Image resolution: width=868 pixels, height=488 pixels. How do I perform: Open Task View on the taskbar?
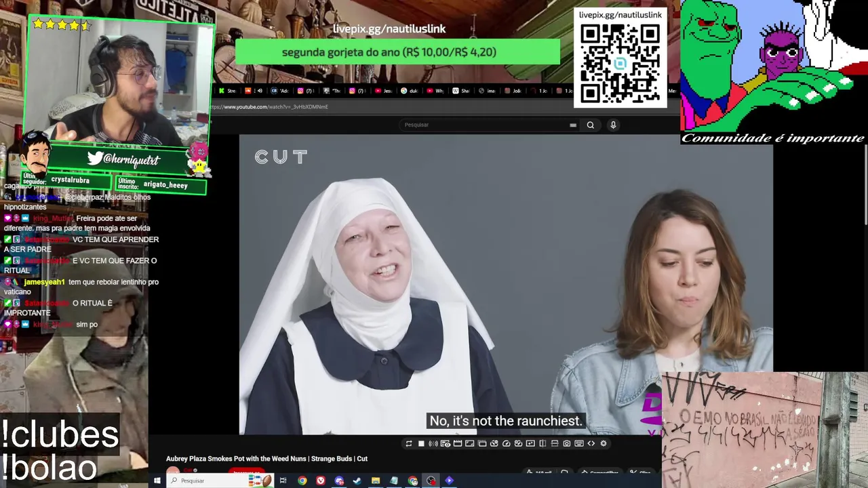(283, 481)
